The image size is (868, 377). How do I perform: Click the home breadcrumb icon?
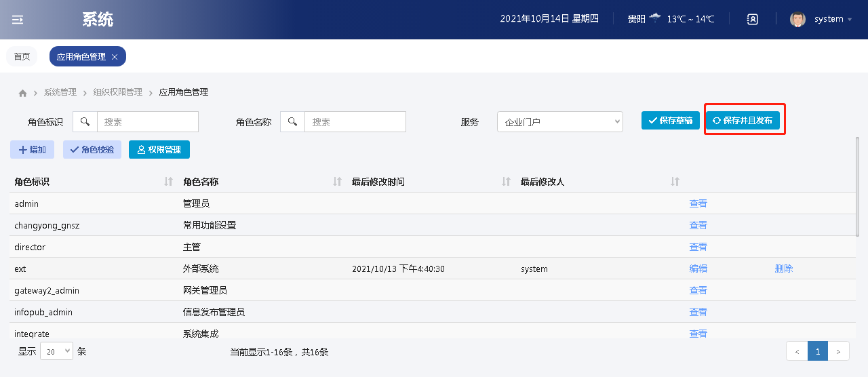pos(22,93)
